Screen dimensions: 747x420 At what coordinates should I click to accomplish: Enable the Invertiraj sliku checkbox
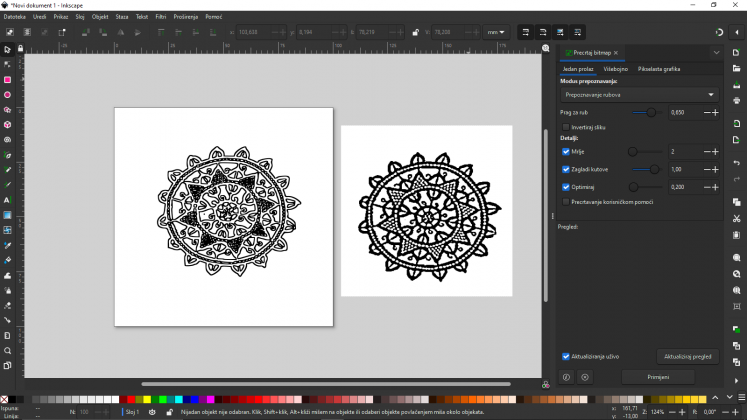point(566,128)
